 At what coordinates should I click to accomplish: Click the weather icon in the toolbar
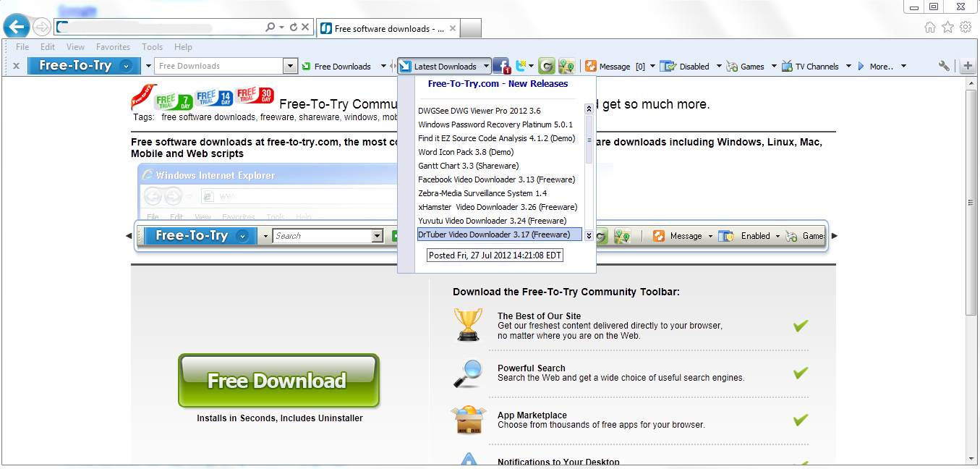click(x=521, y=66)
